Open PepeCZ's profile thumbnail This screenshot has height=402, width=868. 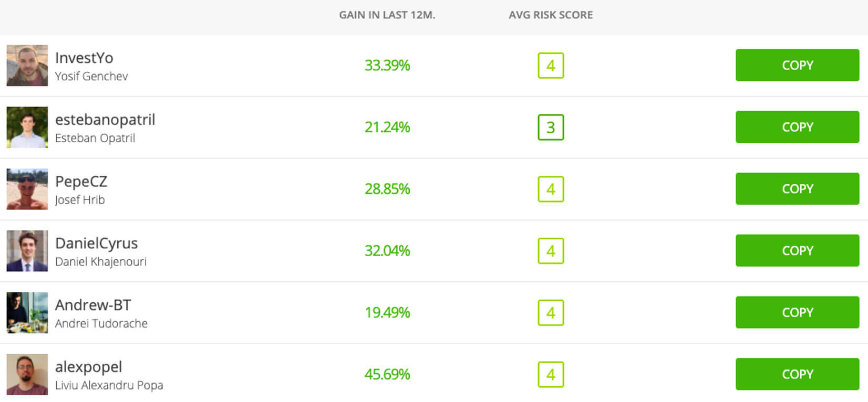[x=27, y=189]
